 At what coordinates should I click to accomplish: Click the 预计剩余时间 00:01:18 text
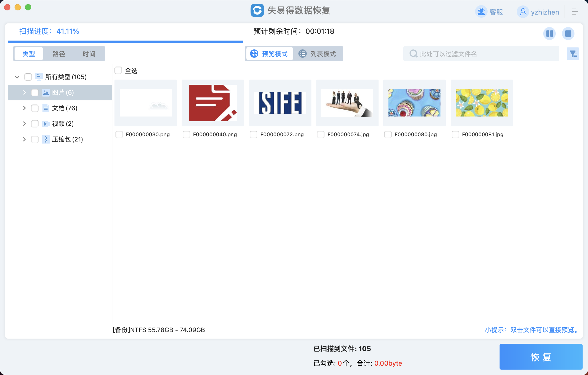coord(294,31)
